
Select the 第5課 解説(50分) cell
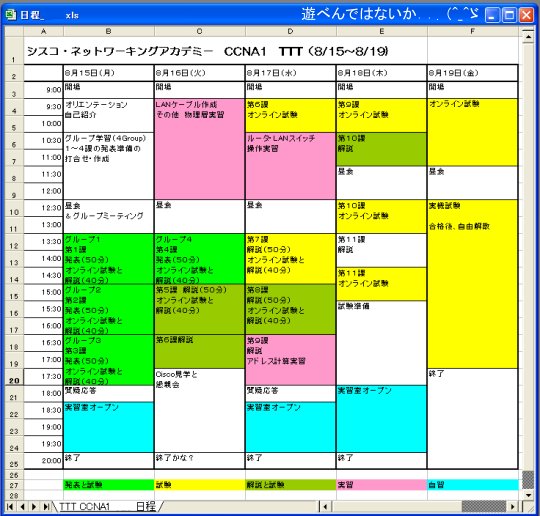coord(199,310)
